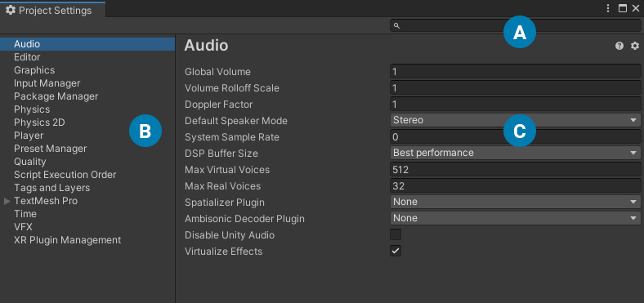Screen dimensions: 644x303
Task: Click the Doppler Factor value field
Action: coord(516,104)
